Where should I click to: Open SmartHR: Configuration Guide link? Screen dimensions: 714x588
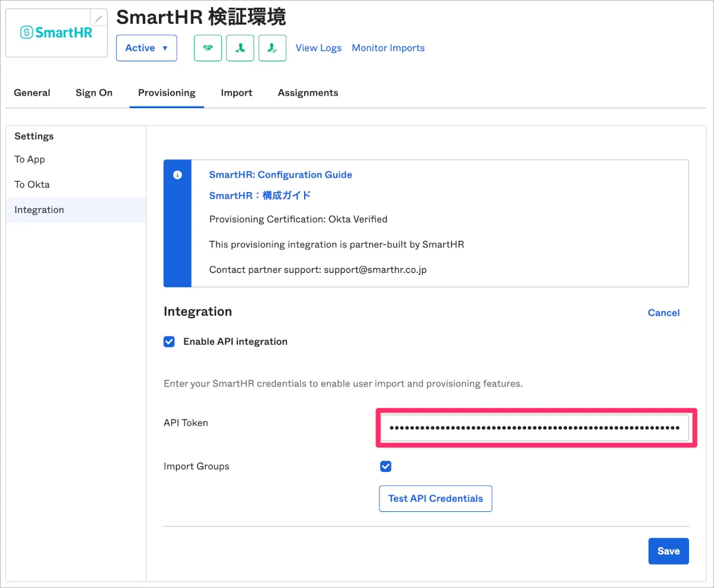click(280, 175)
